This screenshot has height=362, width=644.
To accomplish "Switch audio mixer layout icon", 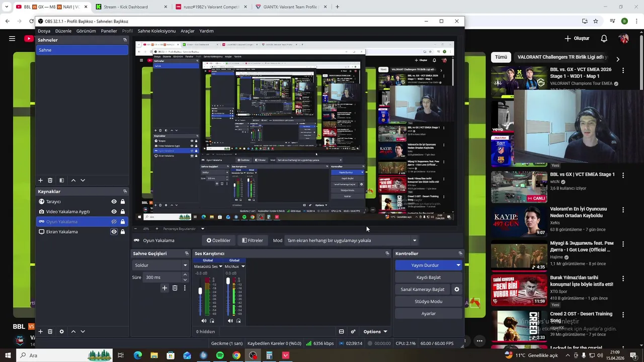I will coord(341,331).
